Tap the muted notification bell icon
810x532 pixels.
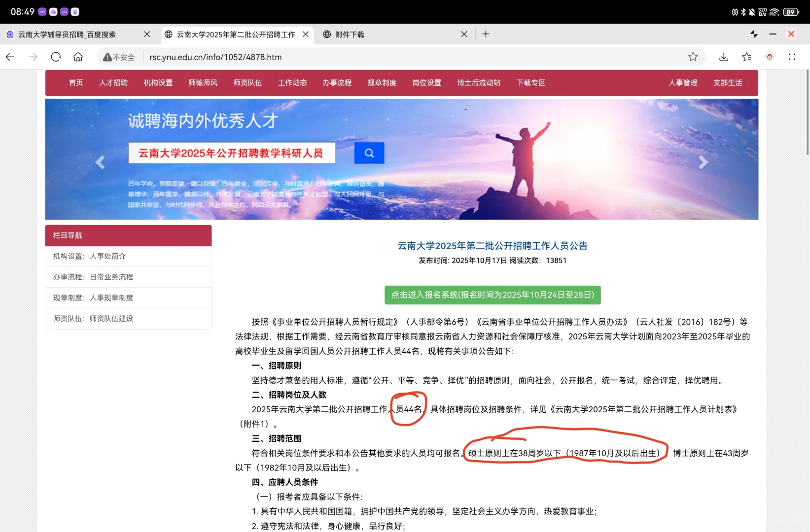point(752,12)
